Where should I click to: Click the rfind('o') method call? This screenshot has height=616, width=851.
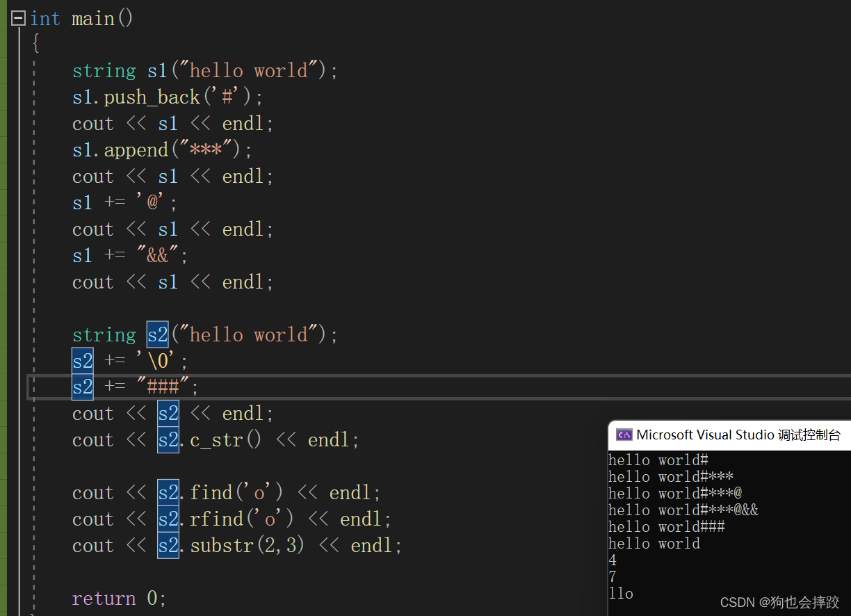tap(242, 519)
